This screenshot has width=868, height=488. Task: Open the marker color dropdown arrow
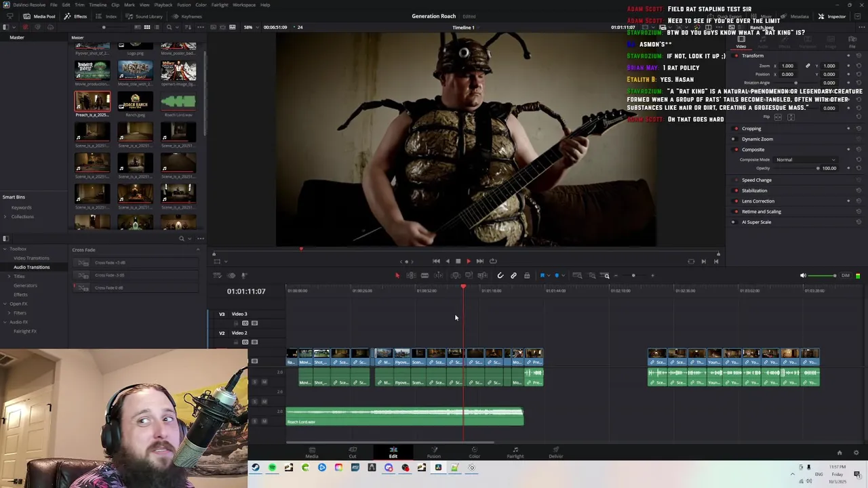tap(562, 276)
